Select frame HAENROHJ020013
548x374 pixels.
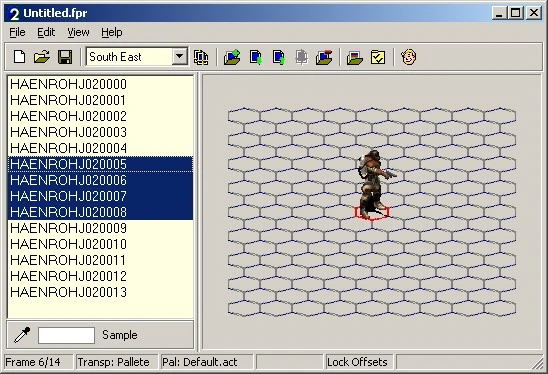100,292
